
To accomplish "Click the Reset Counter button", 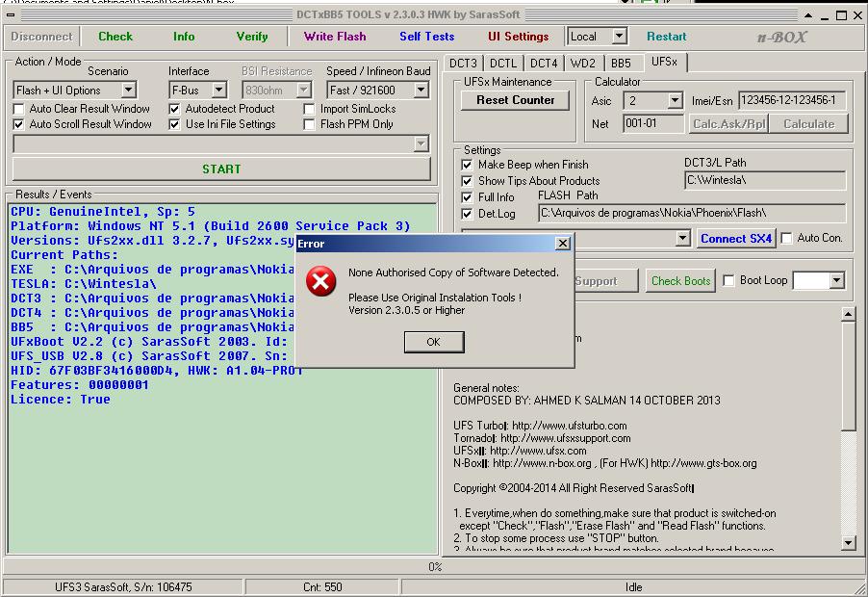I will tap(516, 100).
